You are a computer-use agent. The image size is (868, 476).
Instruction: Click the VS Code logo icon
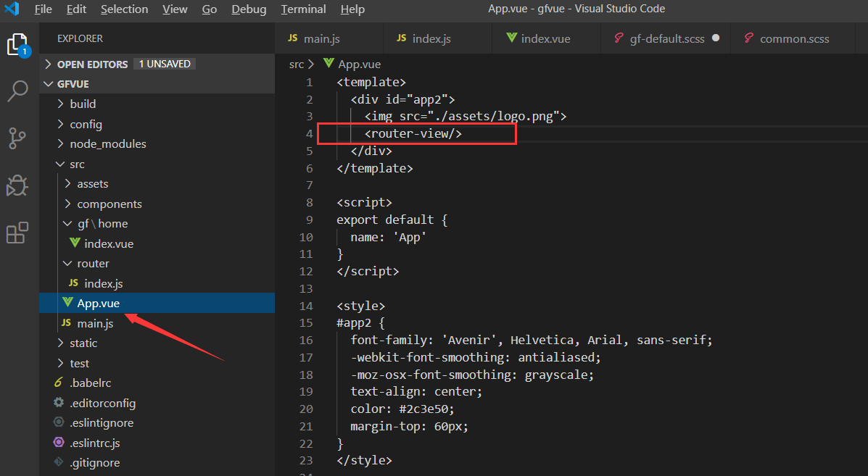pos(12,9)
